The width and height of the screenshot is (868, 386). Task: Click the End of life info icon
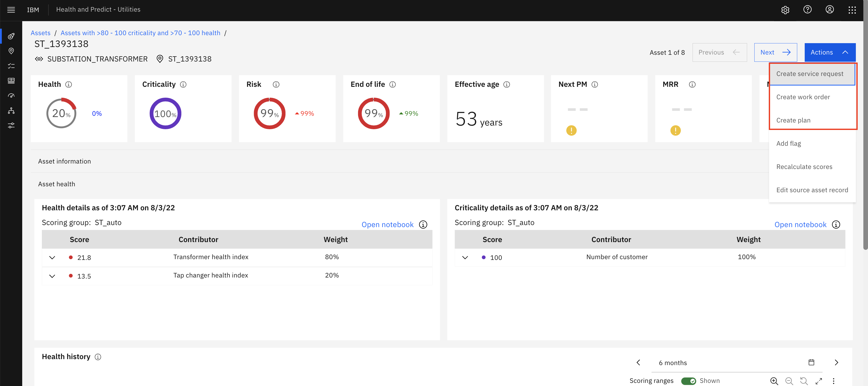[x=393, y=84]
